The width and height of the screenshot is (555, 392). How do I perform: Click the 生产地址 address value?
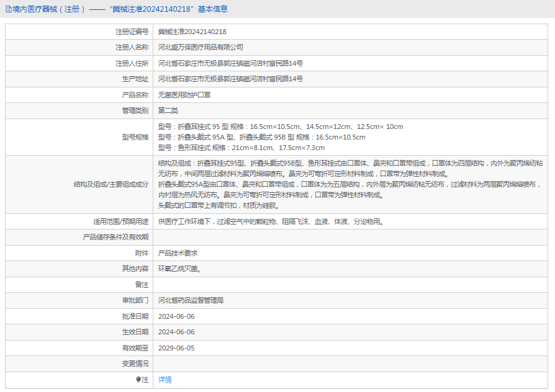[230, 79]
